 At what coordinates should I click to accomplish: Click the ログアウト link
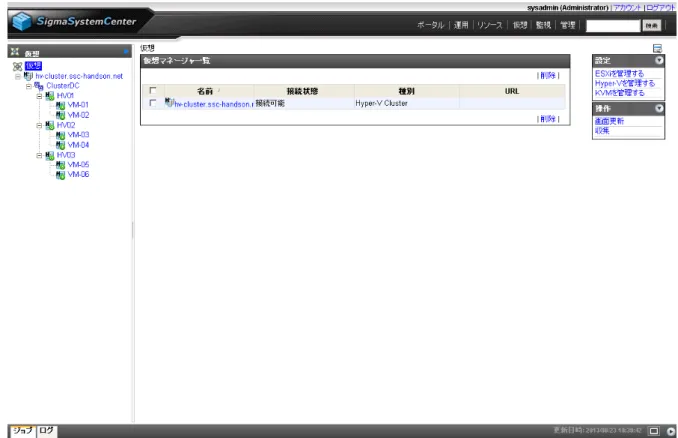660,8
